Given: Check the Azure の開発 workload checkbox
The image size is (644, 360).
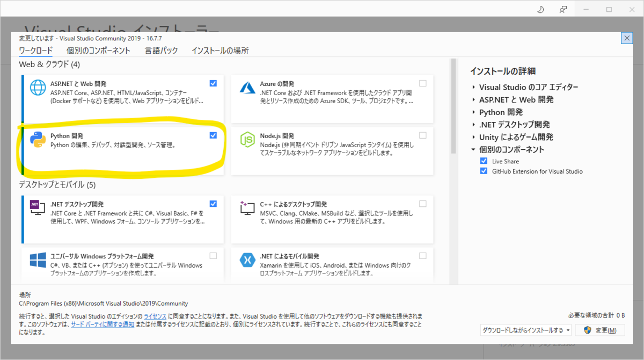Looking at the screenshot, I should [423, 83].
